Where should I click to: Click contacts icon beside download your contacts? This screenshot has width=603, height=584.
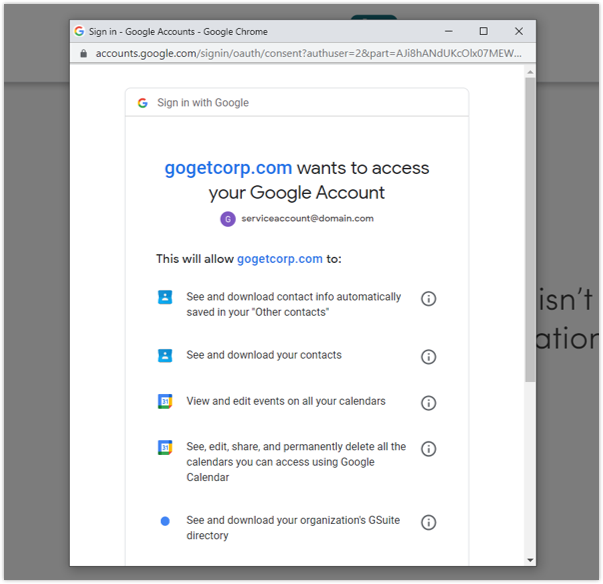(x=165, y=355)
